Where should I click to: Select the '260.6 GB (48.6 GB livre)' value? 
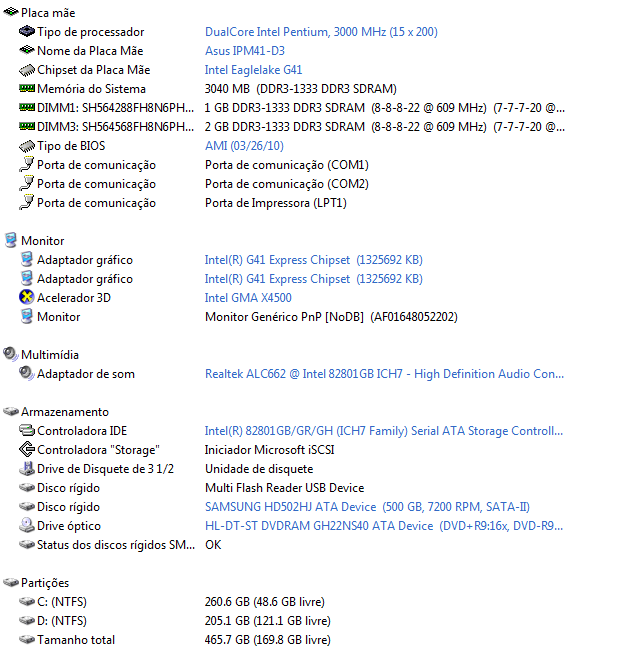pyautogui.click(x=265, y=602)
